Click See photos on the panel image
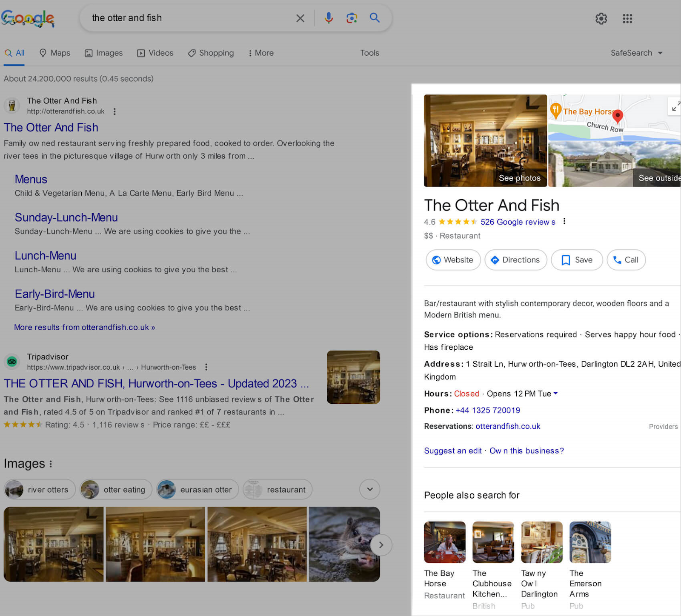The width and height of the screenshot is (681, 616). (x=519, y=178)
